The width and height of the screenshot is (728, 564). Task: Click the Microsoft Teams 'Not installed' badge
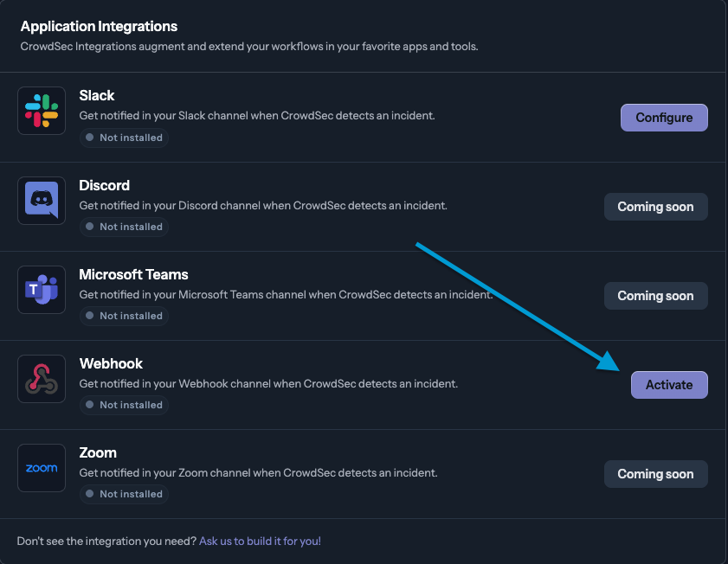click(123, 316)
